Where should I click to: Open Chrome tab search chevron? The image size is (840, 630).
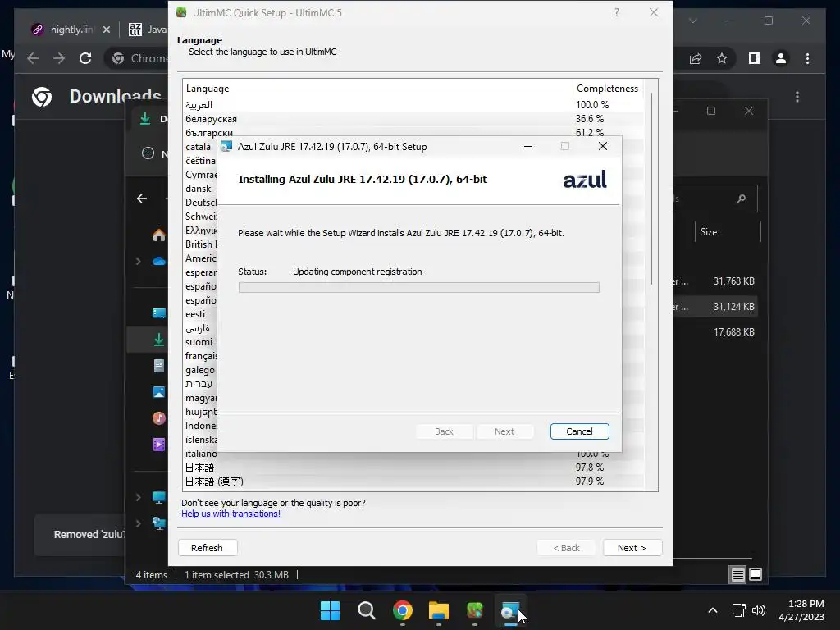[x=692, y=21]
